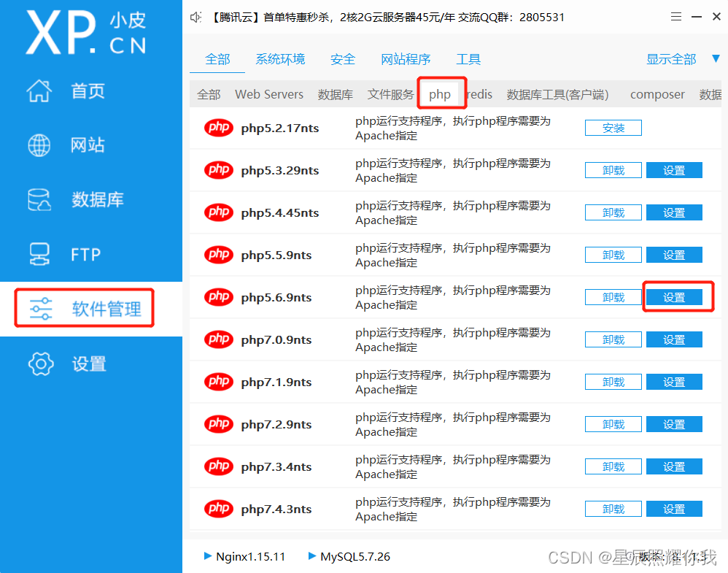The width and height of the screenshot is (728, 573).
Task: Click the php5.5.9nts php logo icon
Action: coord(219,255)
